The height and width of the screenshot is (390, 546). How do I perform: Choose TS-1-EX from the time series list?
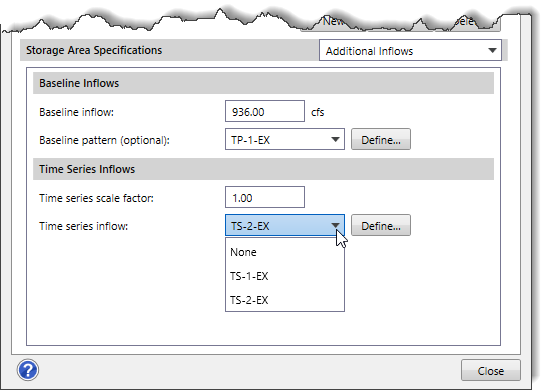coord(284,276)
